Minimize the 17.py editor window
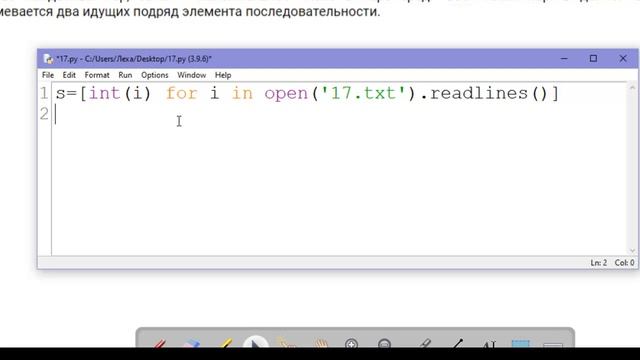Viewport: 640px width, 360px height. click(564, 59)
